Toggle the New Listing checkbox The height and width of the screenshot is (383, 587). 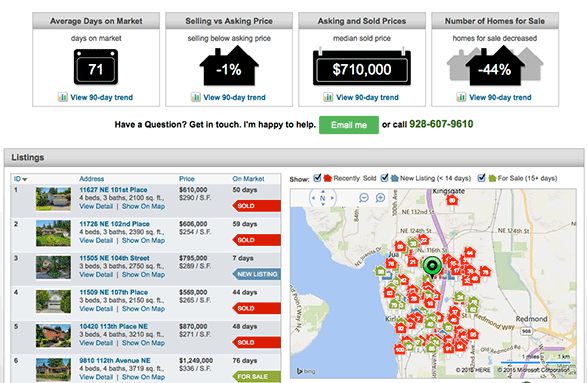[384, 178]
